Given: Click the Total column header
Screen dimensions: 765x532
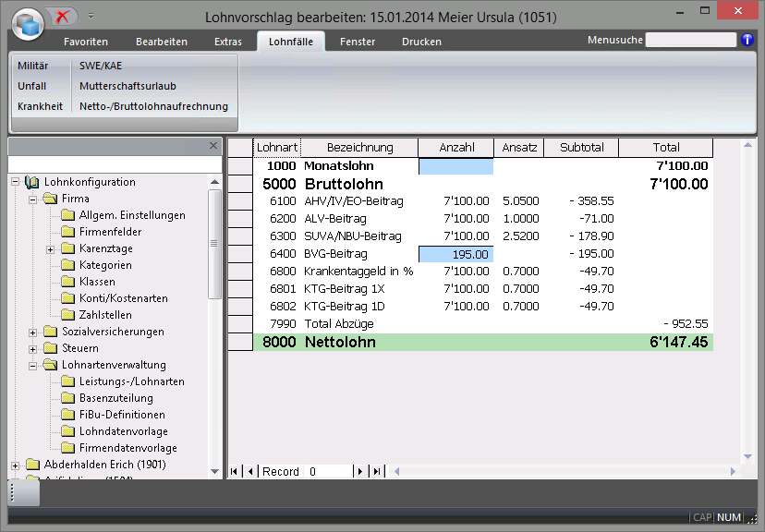Looking at the screenshot, I should pyautogui.click(x=666, y=148).
